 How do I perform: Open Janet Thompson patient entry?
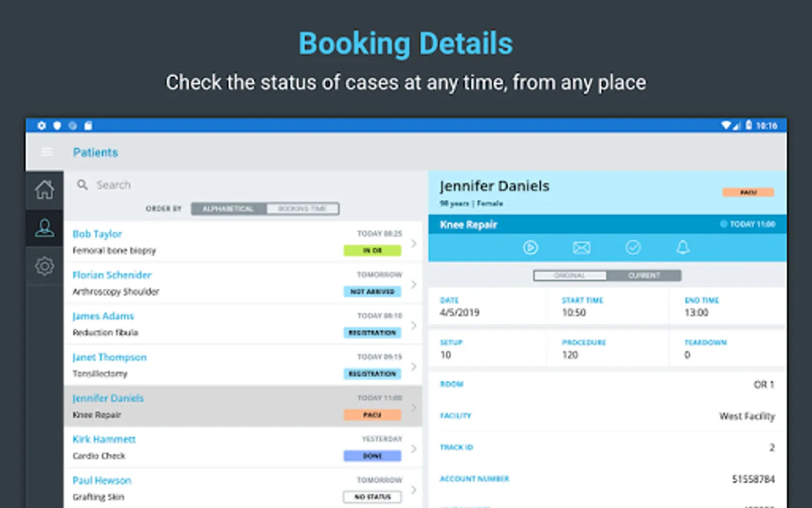click(x=109, y=357)
